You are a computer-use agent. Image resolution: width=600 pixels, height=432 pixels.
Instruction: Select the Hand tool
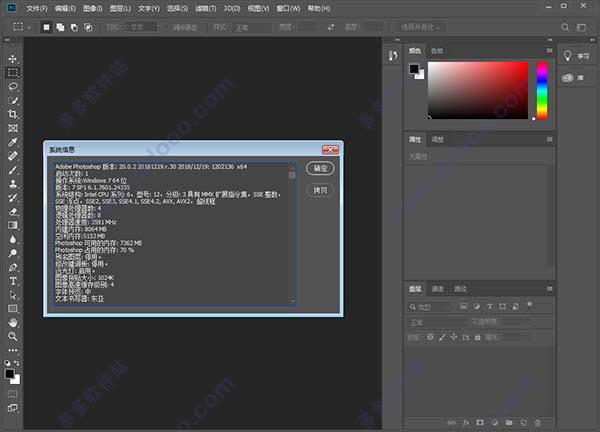13,323
